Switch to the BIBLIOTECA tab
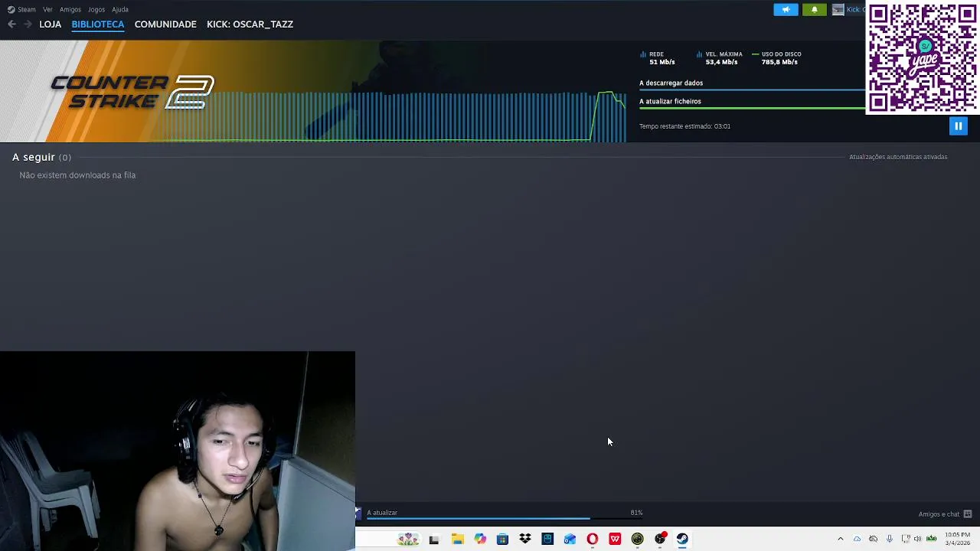Viewport: 980px width, 551px height. (x=98, y=24)
